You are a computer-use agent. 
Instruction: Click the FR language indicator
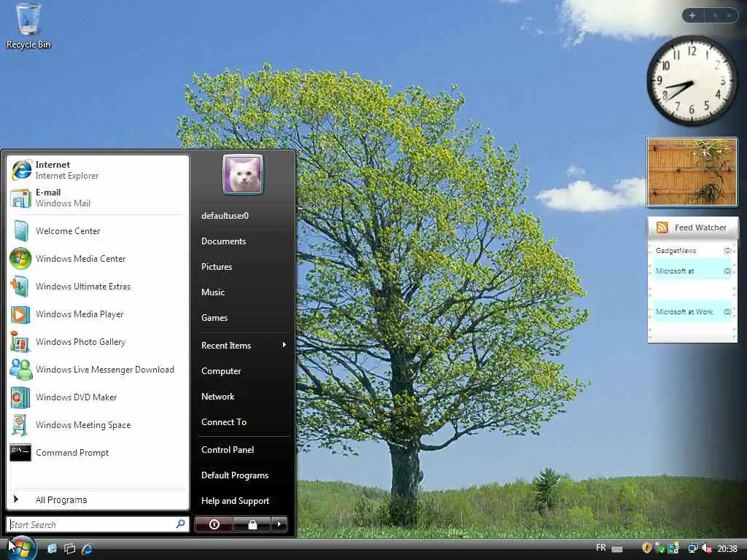(x=601, y=548)
